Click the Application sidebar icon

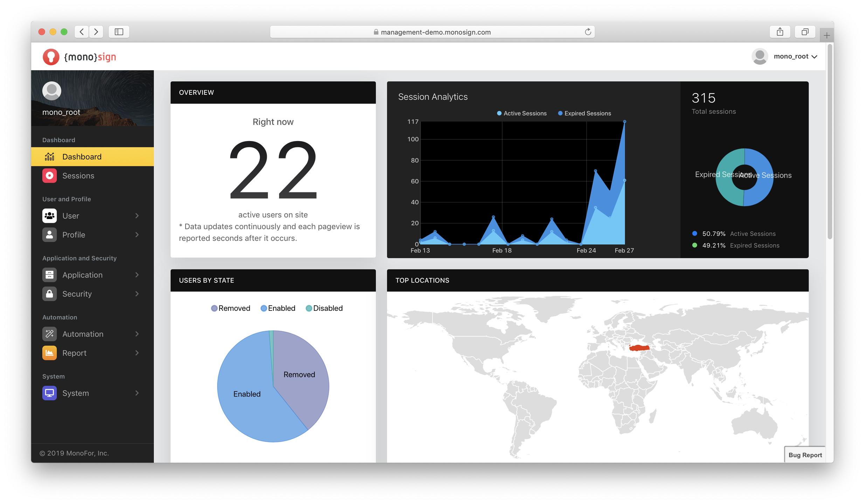(49, 275)
